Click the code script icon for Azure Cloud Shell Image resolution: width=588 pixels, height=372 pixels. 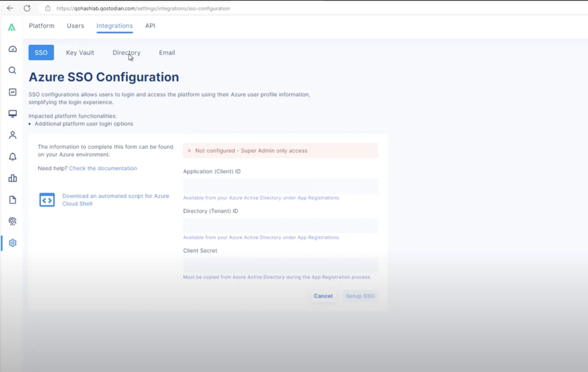(47, 200)
